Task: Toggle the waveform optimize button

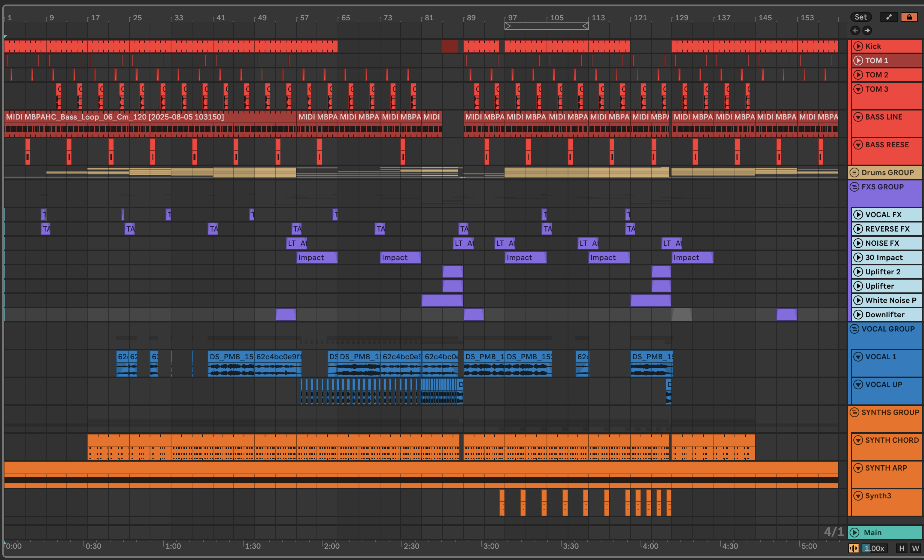Action: click(x=853, y=548)
